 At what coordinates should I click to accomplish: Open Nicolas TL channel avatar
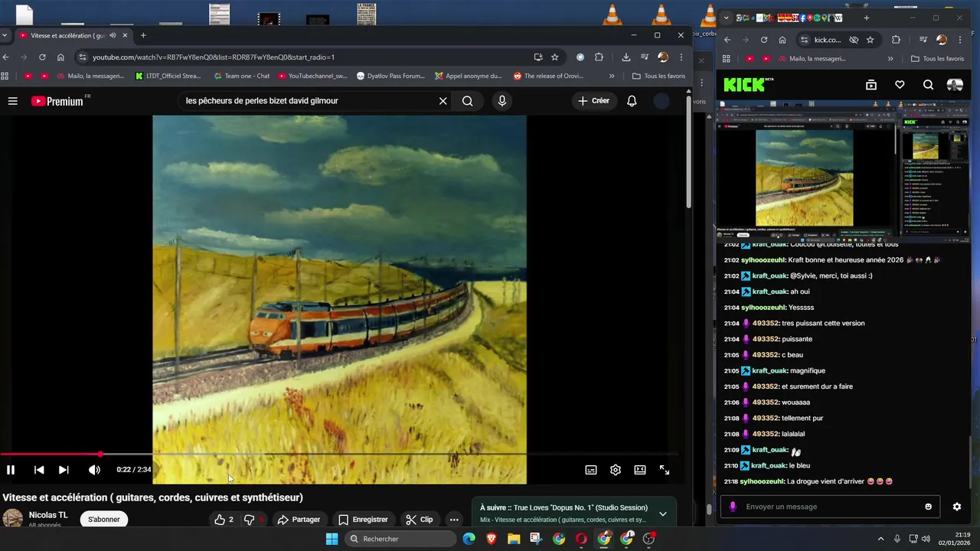(x=13, y=519)
